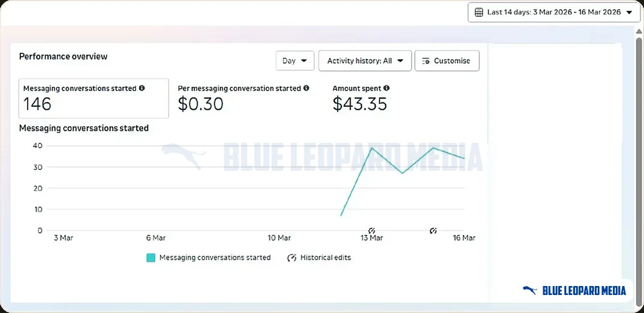
Task: Click the 16 Mar axis label
Action: 464,238
